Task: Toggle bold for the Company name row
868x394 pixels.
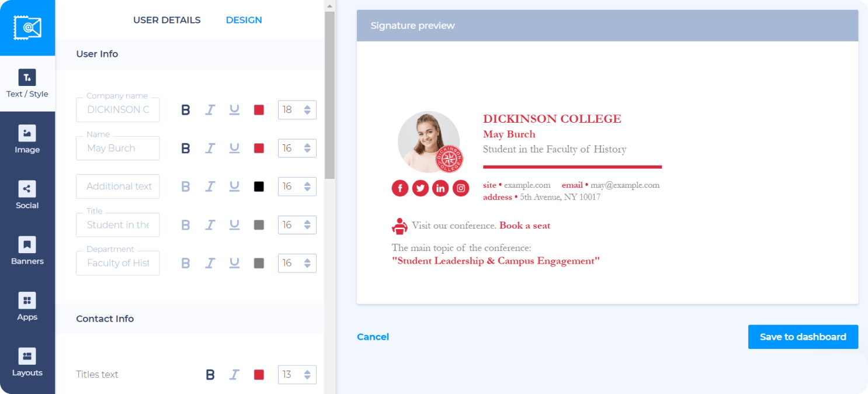Action: (x=186, y=110)
